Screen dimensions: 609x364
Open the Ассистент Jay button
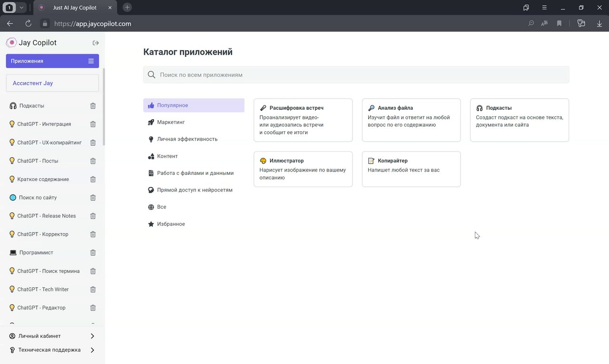pyautogui.click(x=52, y=83)
